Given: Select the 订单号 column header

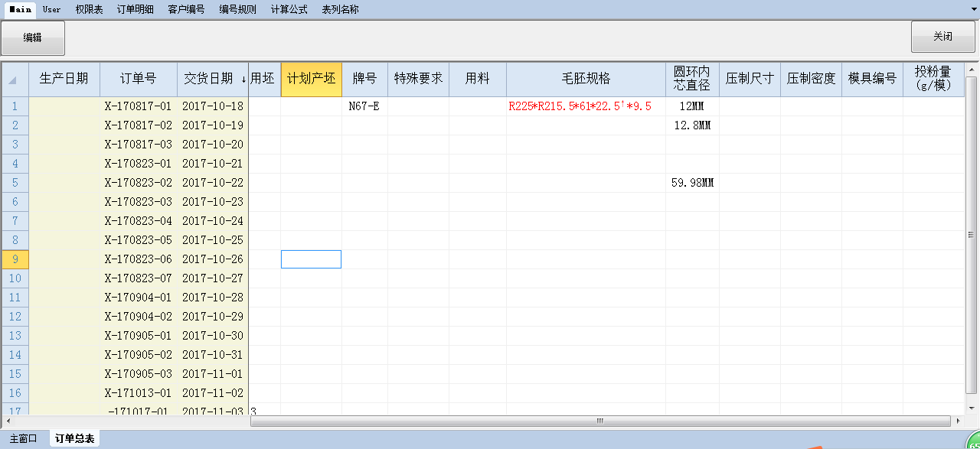Looking at the screenshot, I should click(139, 80).
